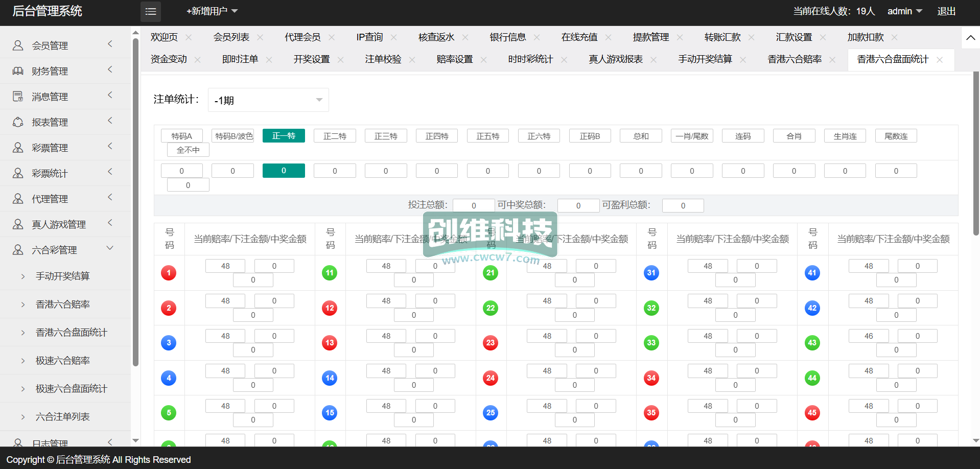
Task: Switch to the 即时注单 tab
Action: click(x=240, y=59)
